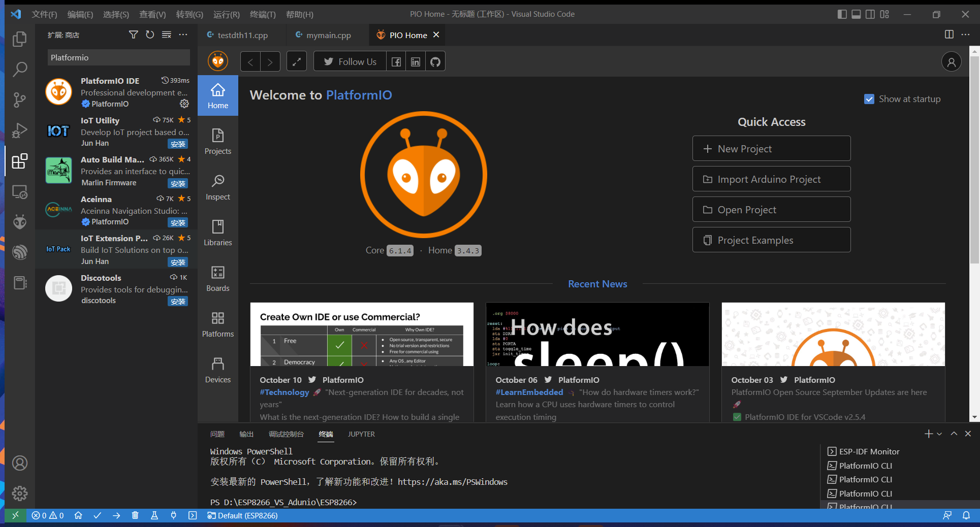Click Import Arduino Project button
This screenshot has width=980, height=527.
(x=771, y=179)
